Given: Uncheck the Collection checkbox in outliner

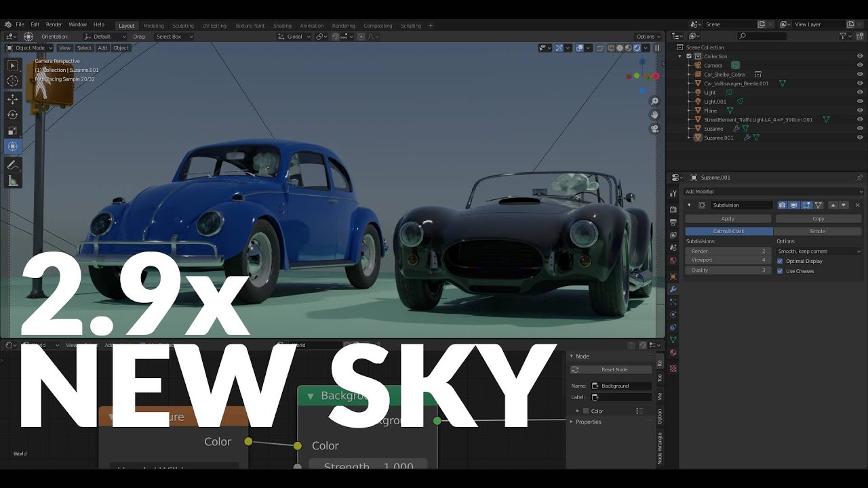Looking at the screenshot, I should coord(689,56).
